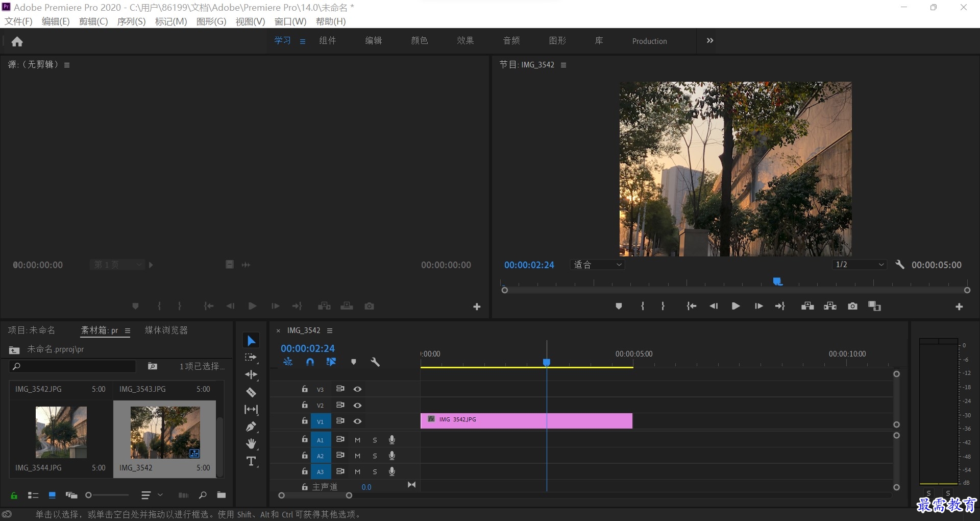This screenshot has height=521, width=980.
Task: Toggle V2 track output eye
Action: (358, 406)
